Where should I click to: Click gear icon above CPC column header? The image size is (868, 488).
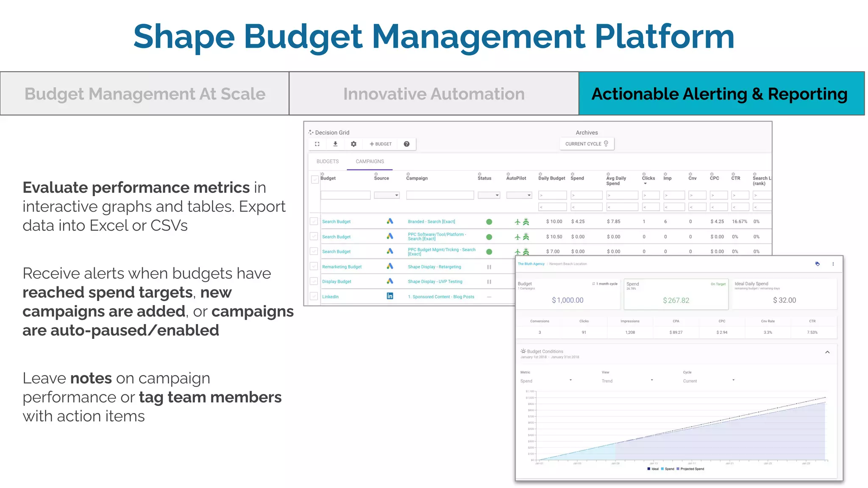712,174
